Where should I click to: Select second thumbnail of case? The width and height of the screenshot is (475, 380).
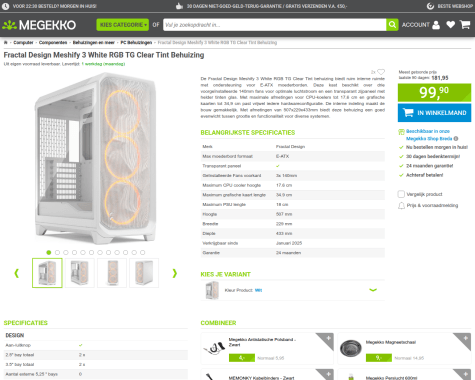pos(80,273)
